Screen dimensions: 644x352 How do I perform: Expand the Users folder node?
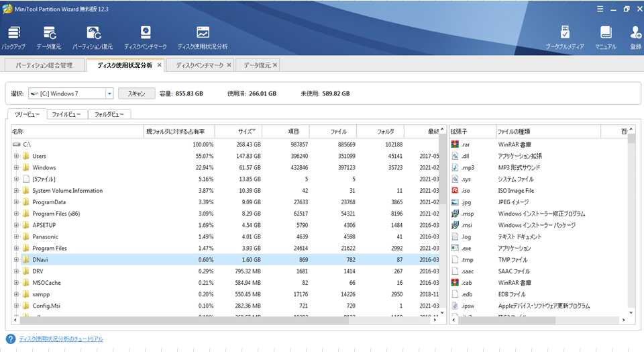[16, 156]
